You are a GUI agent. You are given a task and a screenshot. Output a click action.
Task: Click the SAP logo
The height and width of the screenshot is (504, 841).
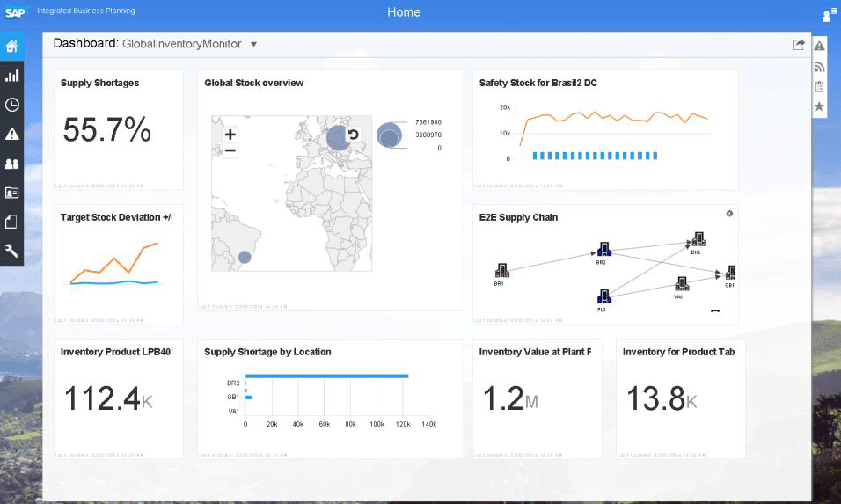coord(15,12)
